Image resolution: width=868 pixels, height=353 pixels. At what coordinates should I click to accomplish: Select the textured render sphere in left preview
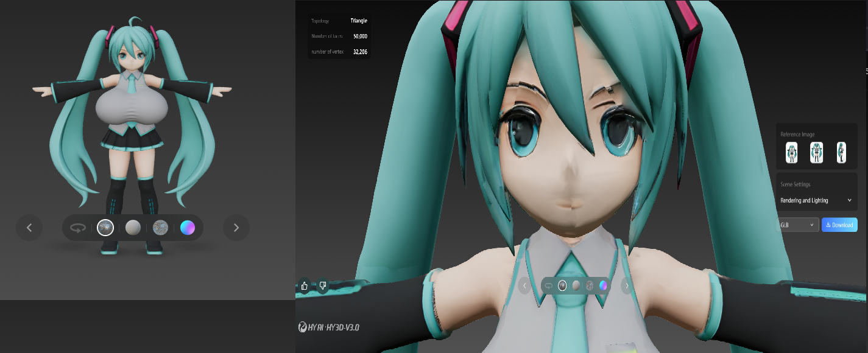pyautogui.click(x=105, y=228)
